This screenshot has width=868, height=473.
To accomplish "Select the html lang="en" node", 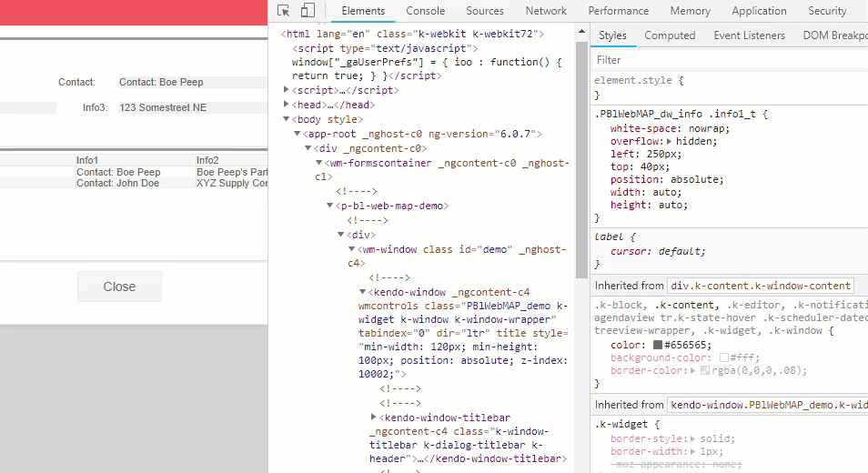I will tap(412, 34).
